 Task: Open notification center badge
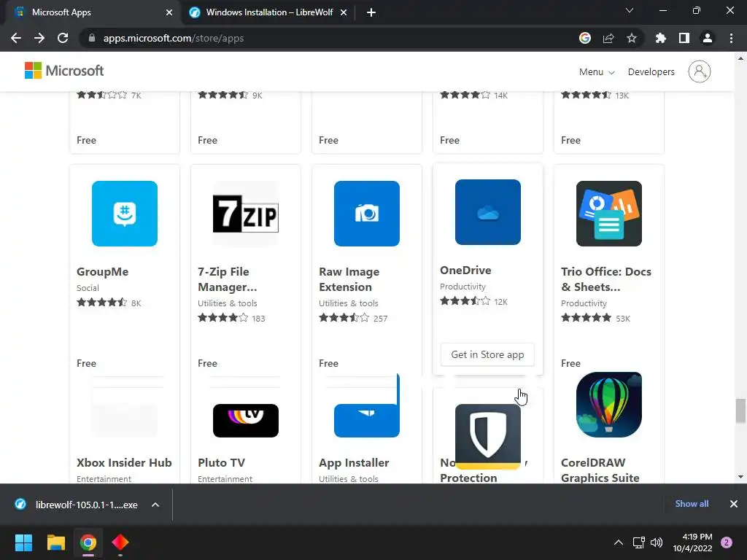726,542
